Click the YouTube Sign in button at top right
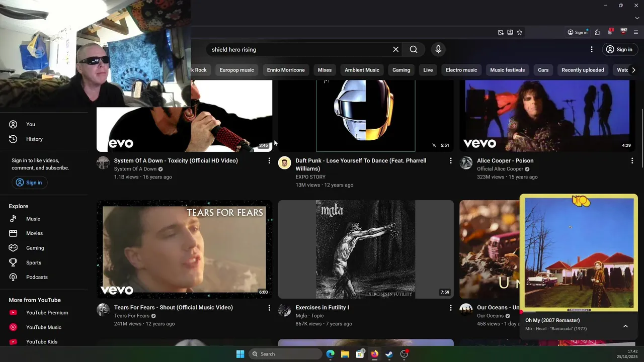Image resolution: width=644 pixels, height=362 pixels. (619, 49)
